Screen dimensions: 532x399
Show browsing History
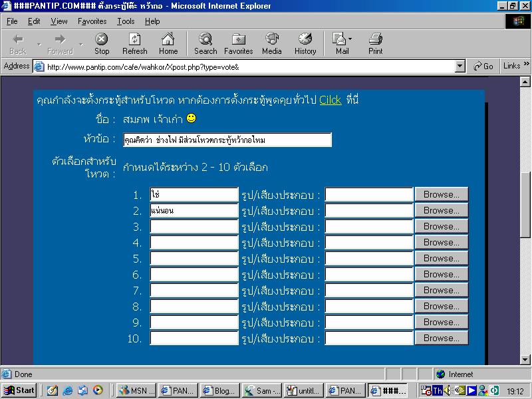tap(305, 44)
